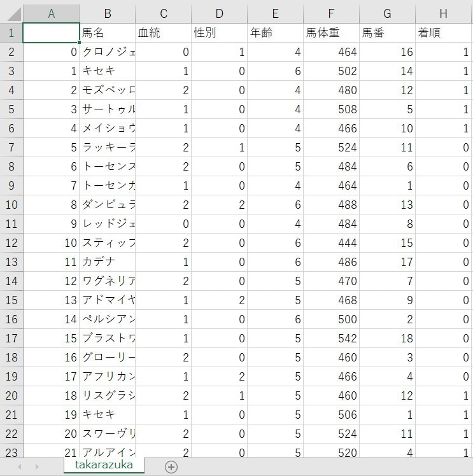The image size is (473, 476).
Task: Select row 20 header
Action: pyautogui.click(x=11, y=395)
